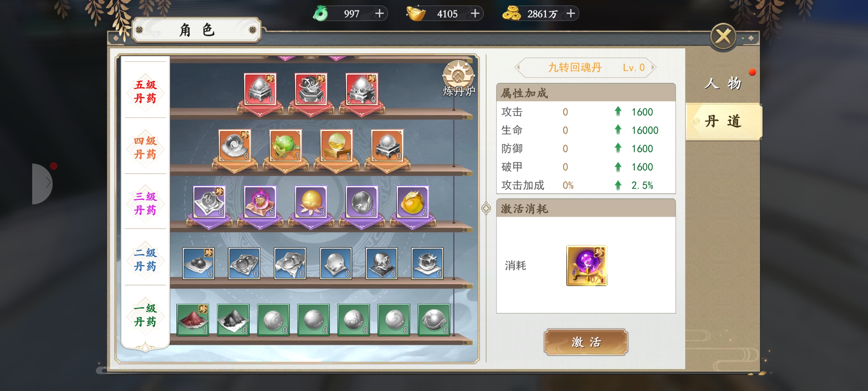Activate the pill with 激活 button
The image size is (868, 391).
click(x=586, y=342)
